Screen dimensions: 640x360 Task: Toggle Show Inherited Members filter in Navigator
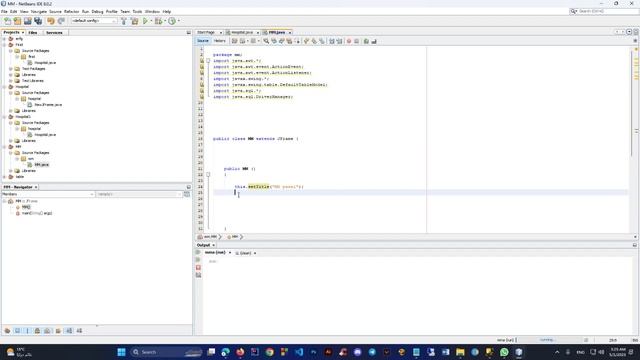point(7,331)
